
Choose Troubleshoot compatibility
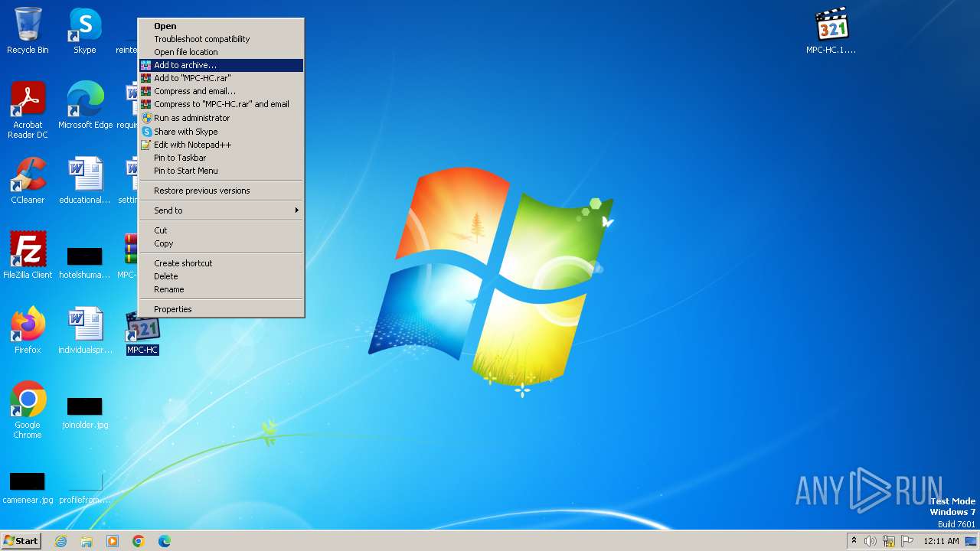(x=221, y=39)
